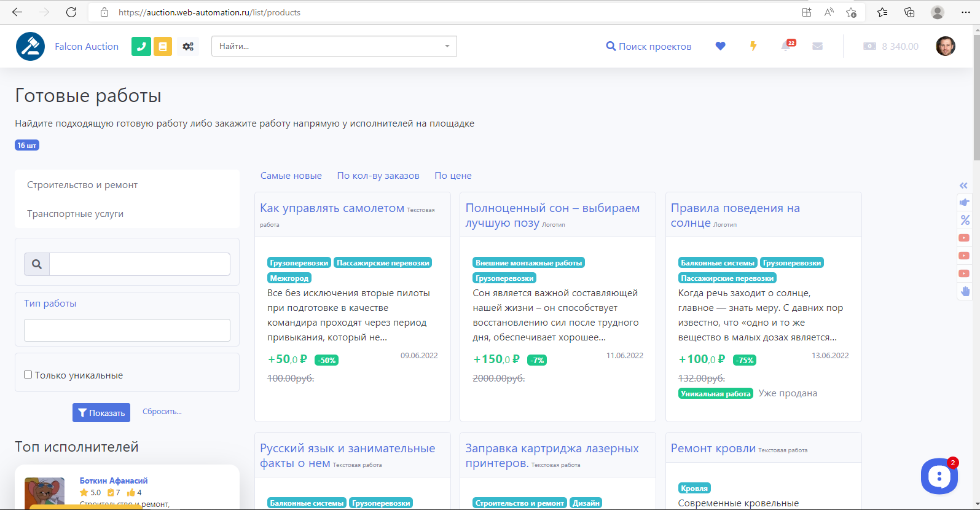Image resolution: width=980 pixels, height=510 pixels.
Task: Click the 'Сбросить...' reset link
Action: [x=162, y=412]
